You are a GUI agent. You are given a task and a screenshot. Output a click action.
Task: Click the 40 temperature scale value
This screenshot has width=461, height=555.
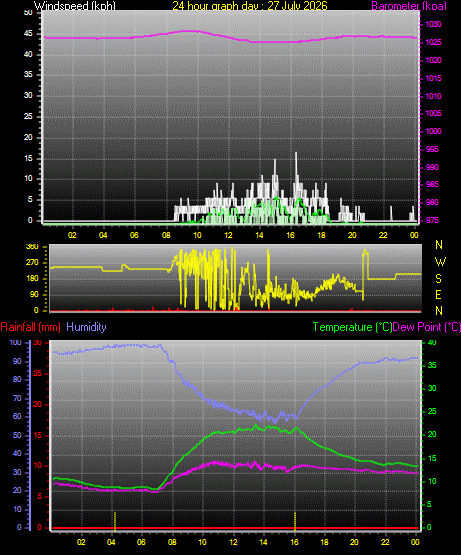point(432,342)
